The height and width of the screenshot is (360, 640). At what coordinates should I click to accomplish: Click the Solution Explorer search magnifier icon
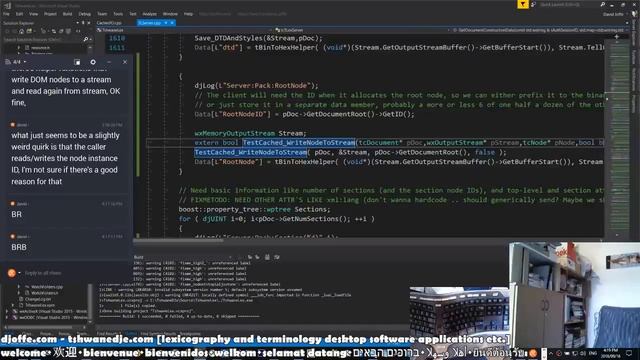click(85, 40)
